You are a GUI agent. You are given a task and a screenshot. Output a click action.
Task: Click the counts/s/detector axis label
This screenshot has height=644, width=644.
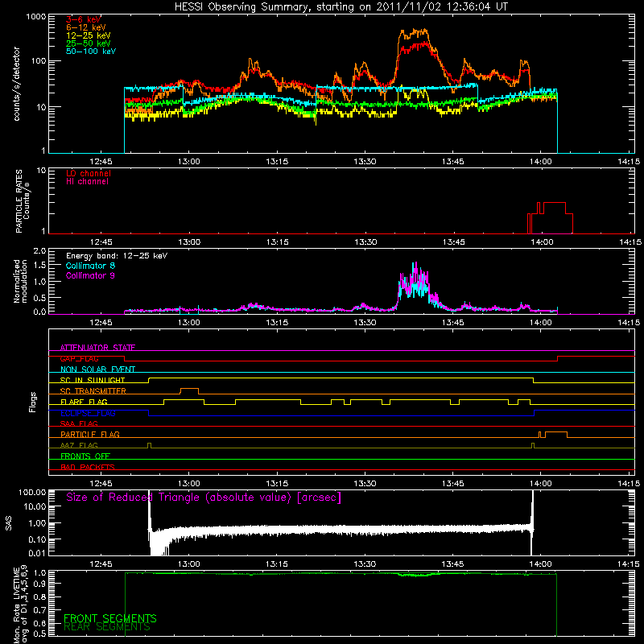[16, 84]
